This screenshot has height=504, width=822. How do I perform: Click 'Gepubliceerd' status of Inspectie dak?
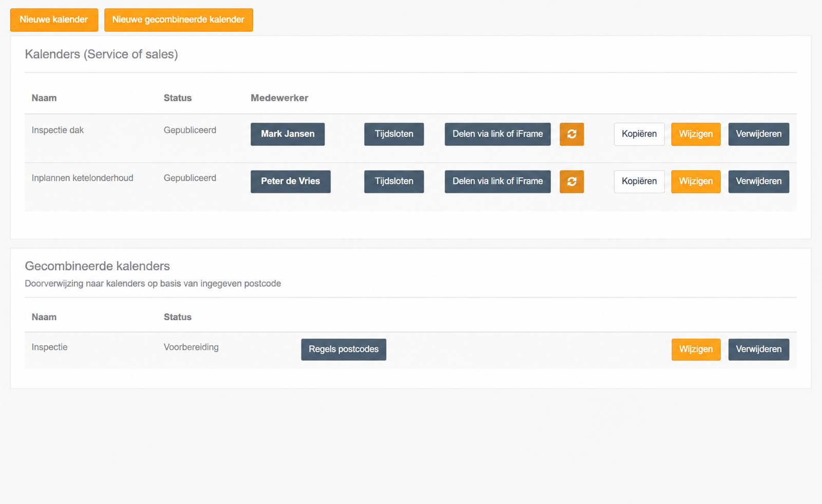pyautogui.click(x=190, y=130)
